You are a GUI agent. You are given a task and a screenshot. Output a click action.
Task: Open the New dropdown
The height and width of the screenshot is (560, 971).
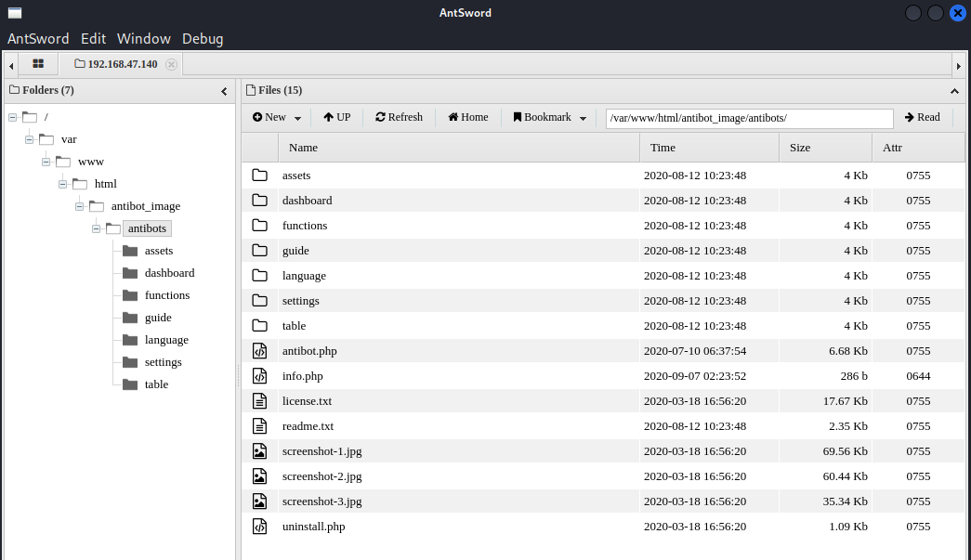pos(276,118)
